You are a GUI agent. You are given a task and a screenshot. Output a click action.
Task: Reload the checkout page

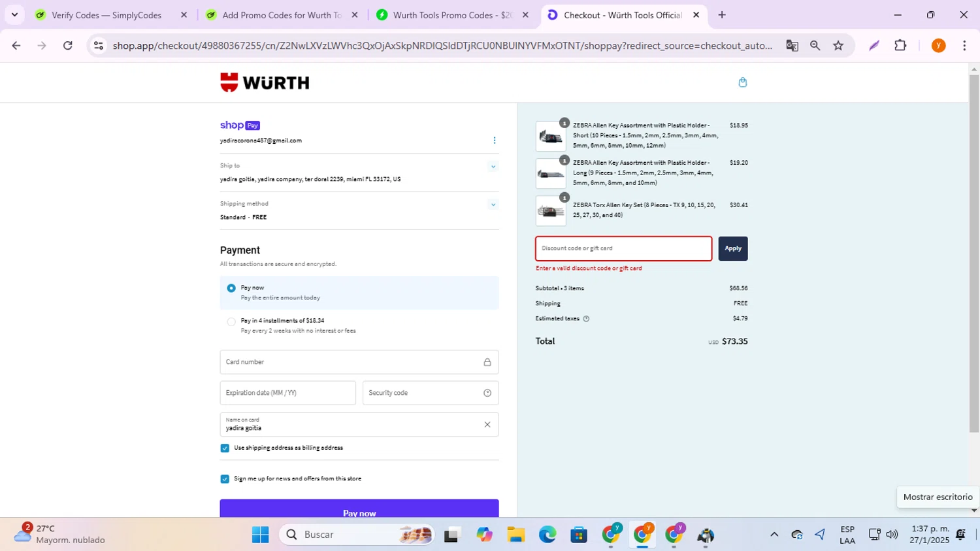(68, 46)
